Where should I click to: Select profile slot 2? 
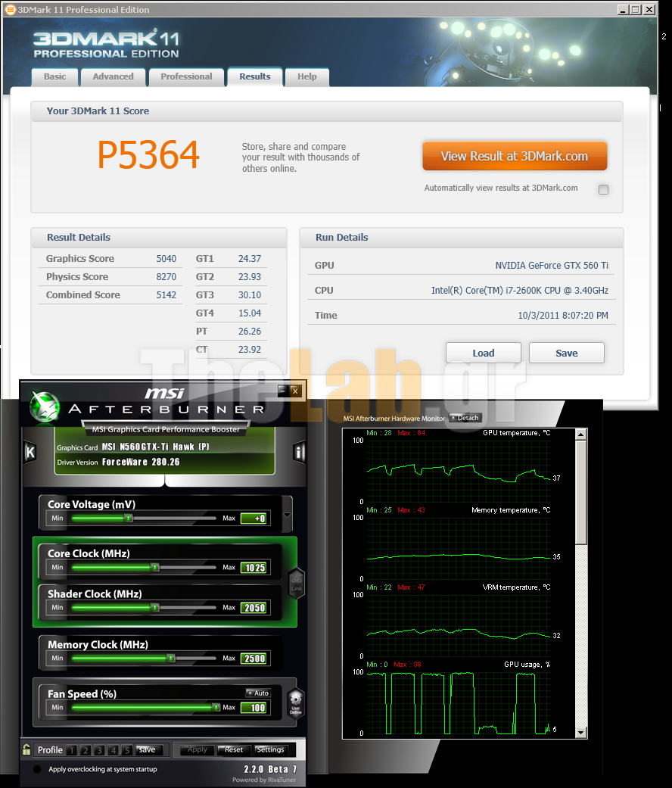86,750
